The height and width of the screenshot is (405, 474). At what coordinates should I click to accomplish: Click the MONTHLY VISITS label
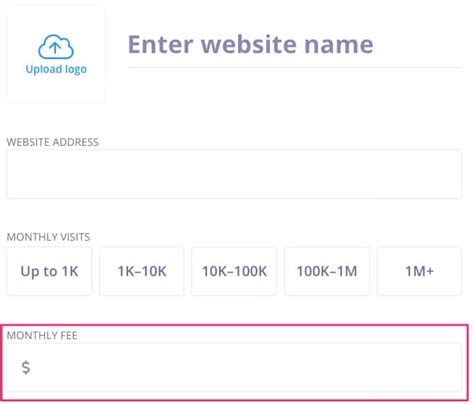click(x=48, y=237)
